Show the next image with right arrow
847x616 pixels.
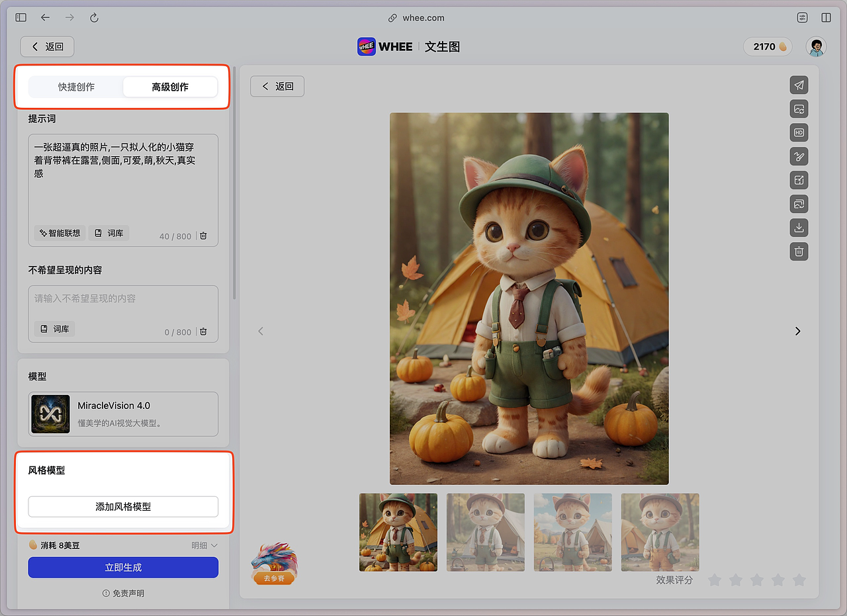tap(797, 331)
